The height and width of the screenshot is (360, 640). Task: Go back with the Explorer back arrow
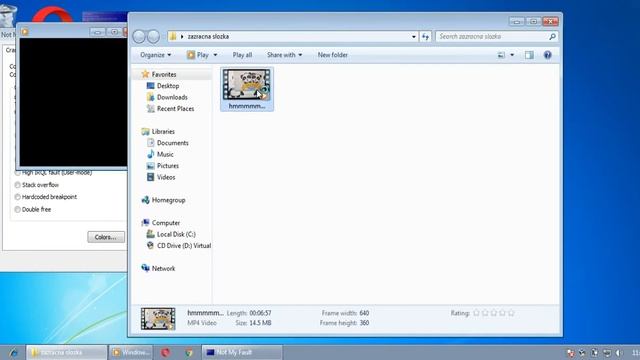coord(139,37)
